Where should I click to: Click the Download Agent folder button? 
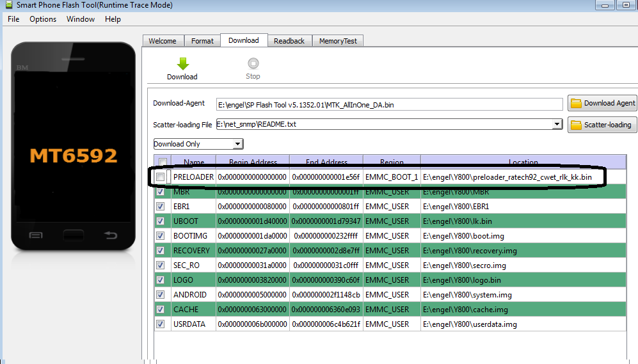(x=602, y=103)
